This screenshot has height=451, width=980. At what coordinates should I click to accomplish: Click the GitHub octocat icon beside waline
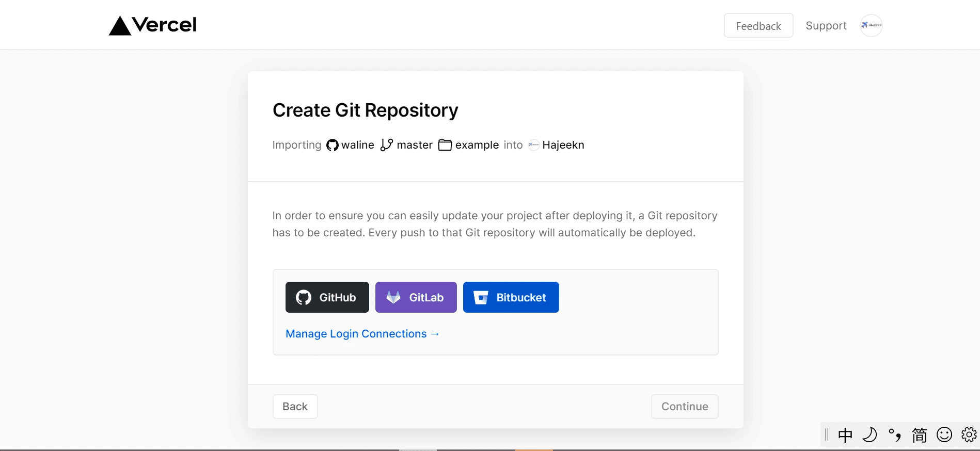(333, 145)
